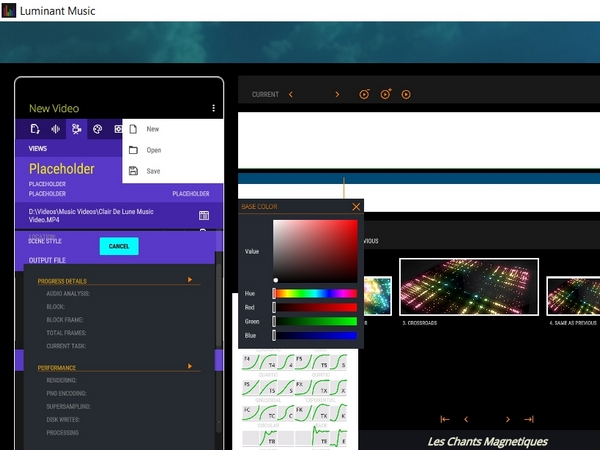This screenshot has width=600, height=450.
Task: Pick a shade in the red saturation square
Action: click(x=315, y=251)
